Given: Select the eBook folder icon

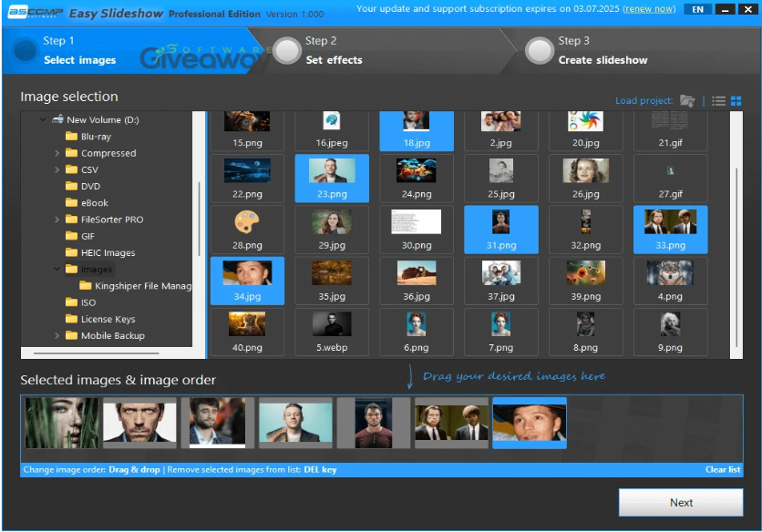Looking at the screenshot, I should pyautogui.click(x=71, y=202).
